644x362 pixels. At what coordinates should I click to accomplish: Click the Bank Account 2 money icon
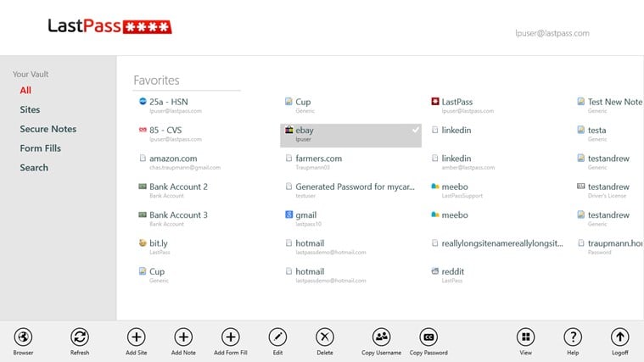[x=143, y=187]
